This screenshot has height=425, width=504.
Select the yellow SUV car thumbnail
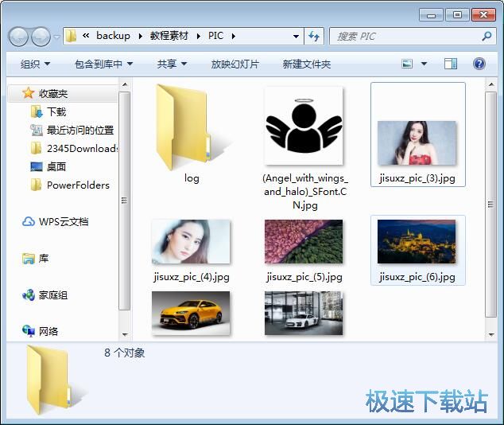191,314
